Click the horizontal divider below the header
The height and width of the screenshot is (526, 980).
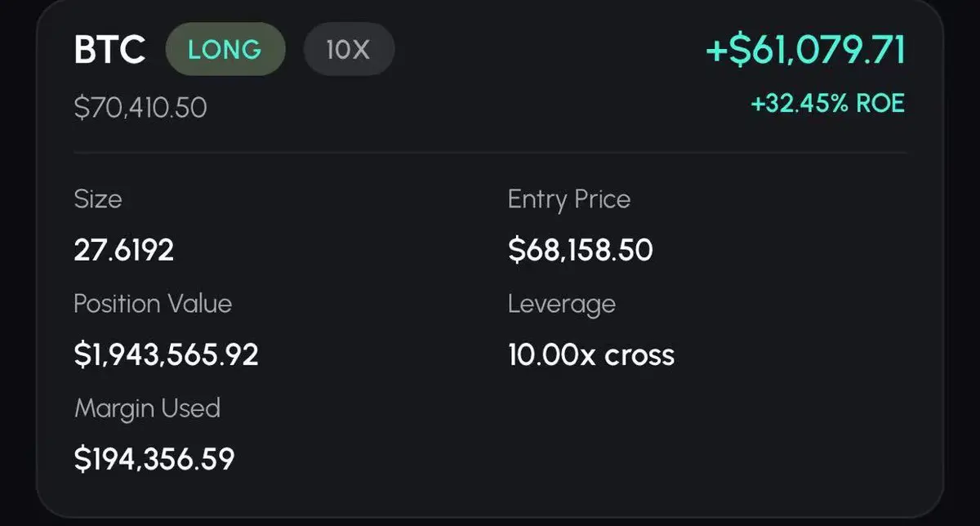(490, 152)
